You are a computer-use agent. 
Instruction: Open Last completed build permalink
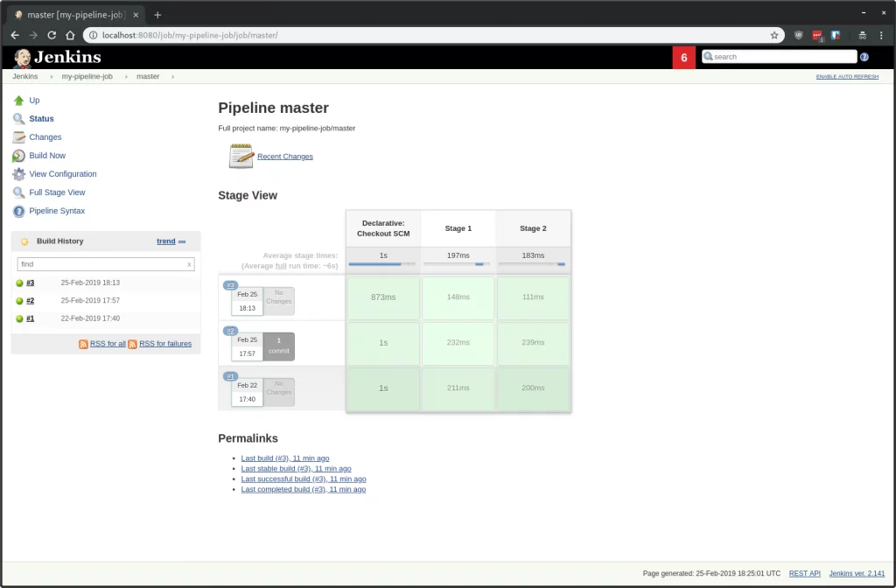click(304, 489)
